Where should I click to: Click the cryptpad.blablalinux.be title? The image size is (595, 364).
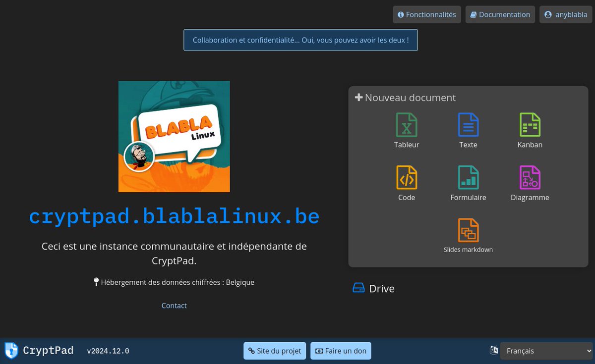pyautogui.click(x=174, y=216)
